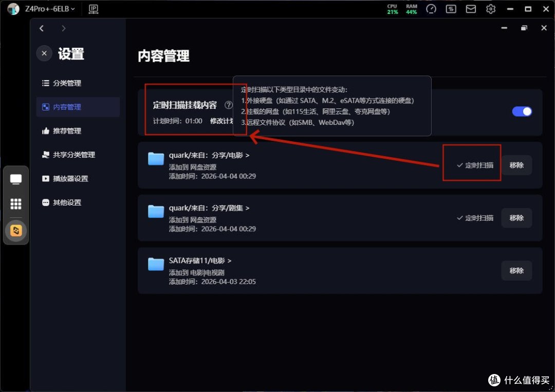This screenshot has width=555, height=392.
Task: Click 添加时间：2026-04-03 22:05 text
Action: click(212, 282)
